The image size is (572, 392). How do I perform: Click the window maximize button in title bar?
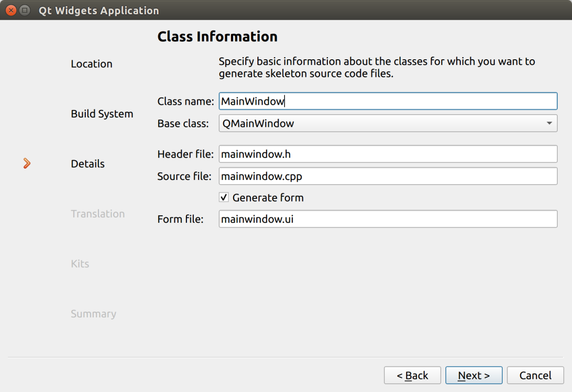click(24, 11)
